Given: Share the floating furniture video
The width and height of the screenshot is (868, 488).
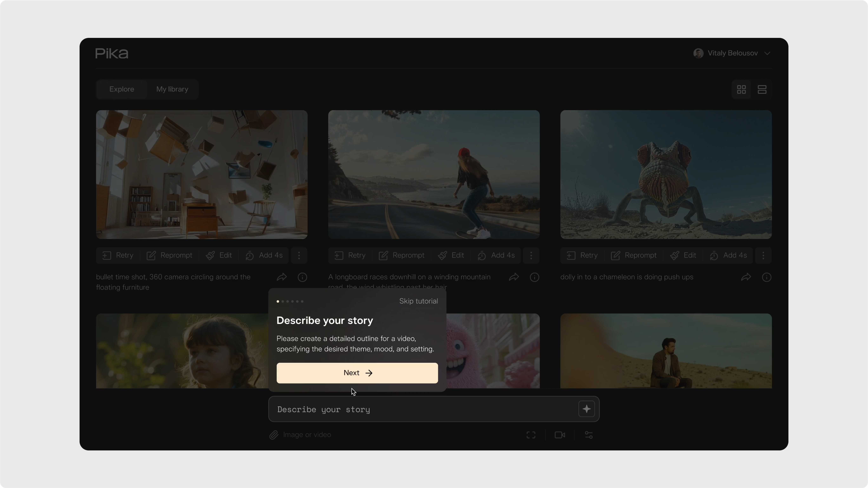Looking at the screenshot, I should [x=282, y=277].
